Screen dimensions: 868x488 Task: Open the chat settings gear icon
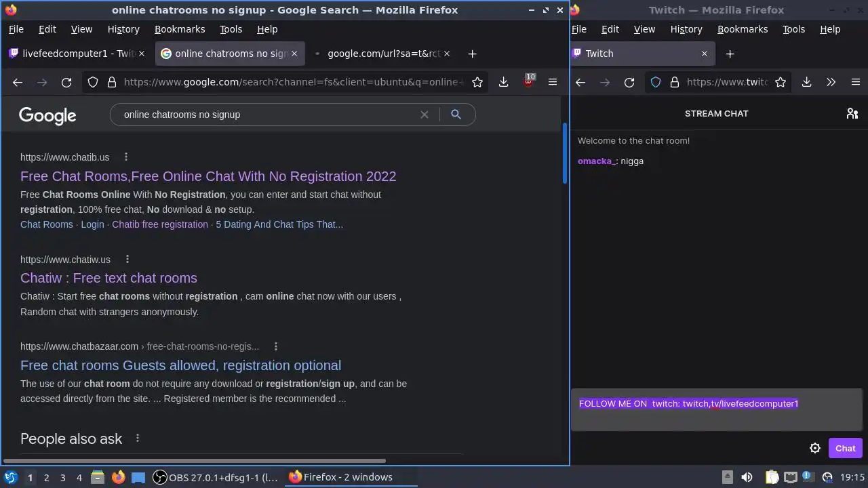point(815,448)
